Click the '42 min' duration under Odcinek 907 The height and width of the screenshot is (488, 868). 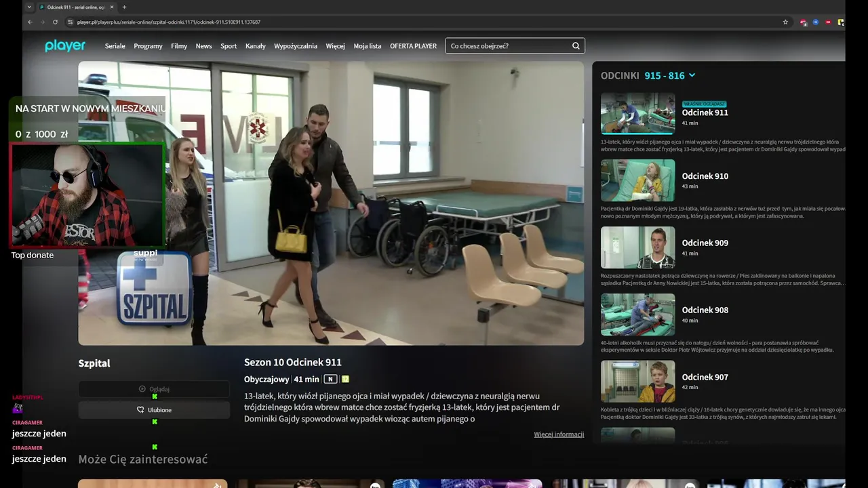[x=690, y=388]
